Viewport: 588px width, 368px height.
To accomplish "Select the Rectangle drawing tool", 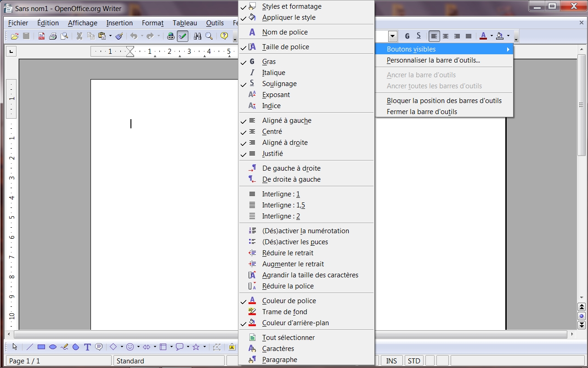I will [41, 347].
